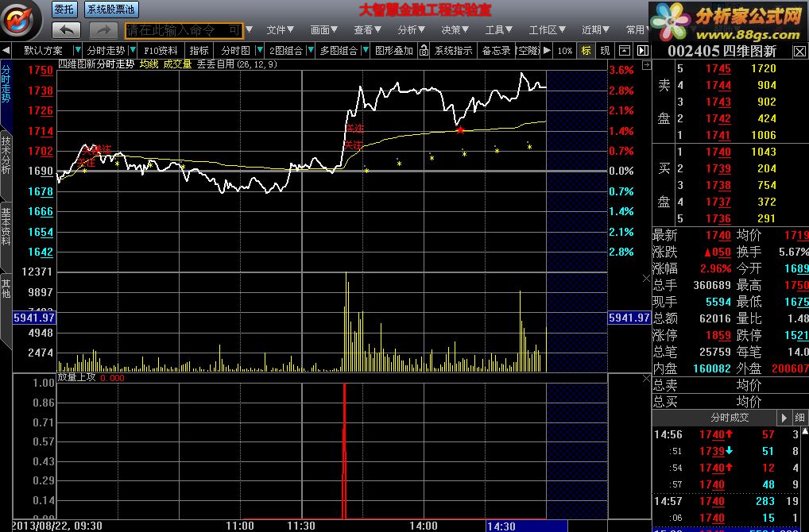This screenshot has height=532, width=809.
Task: Click sell level 5 price 1745
Action: pyautogui.click(x=718, y=68)
